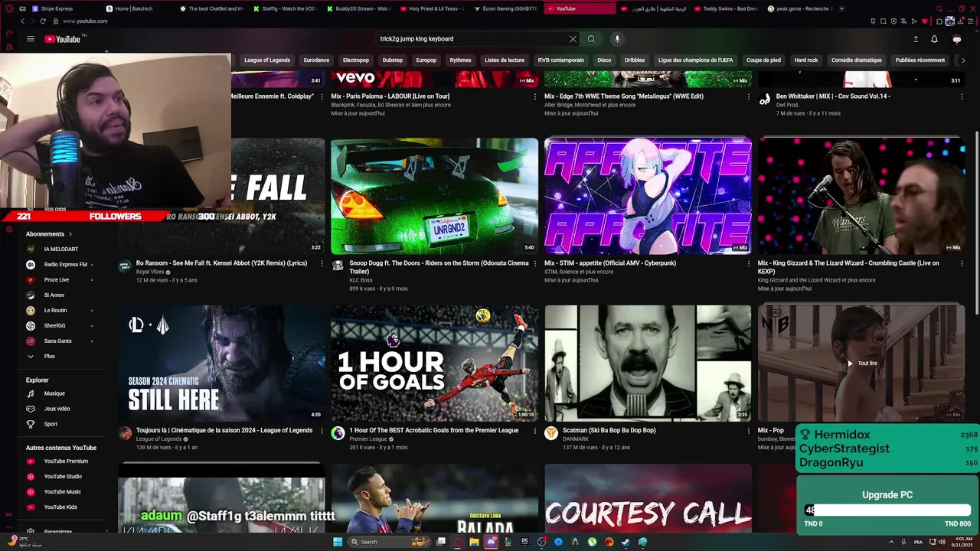The height and width of the screenshot is (551, 980).
Task: Open Still Here cinematic thumbnail
Action: (x=221, y=363)
